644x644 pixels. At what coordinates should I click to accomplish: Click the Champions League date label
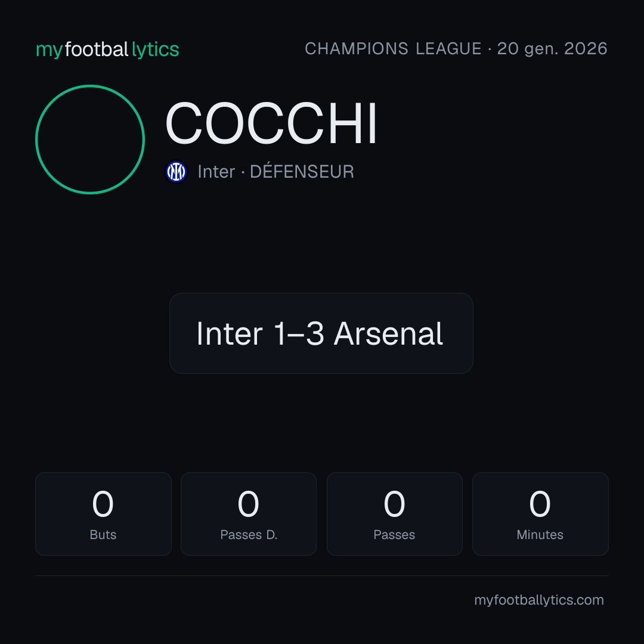point(456,49)
